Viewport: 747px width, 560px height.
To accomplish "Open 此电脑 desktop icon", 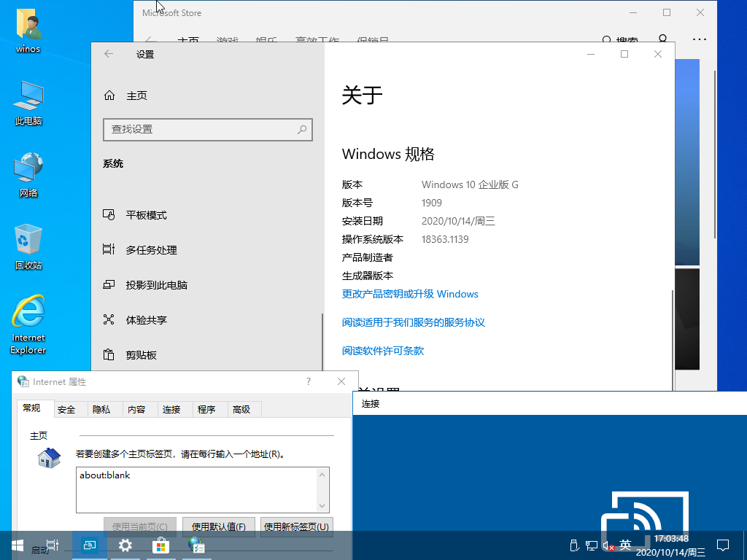I will click(x=28, y=103).
